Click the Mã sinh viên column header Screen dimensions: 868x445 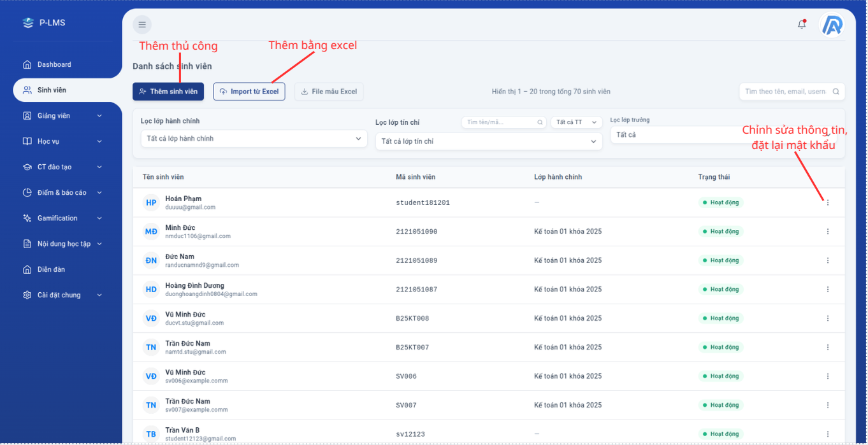tap(416, 177)
